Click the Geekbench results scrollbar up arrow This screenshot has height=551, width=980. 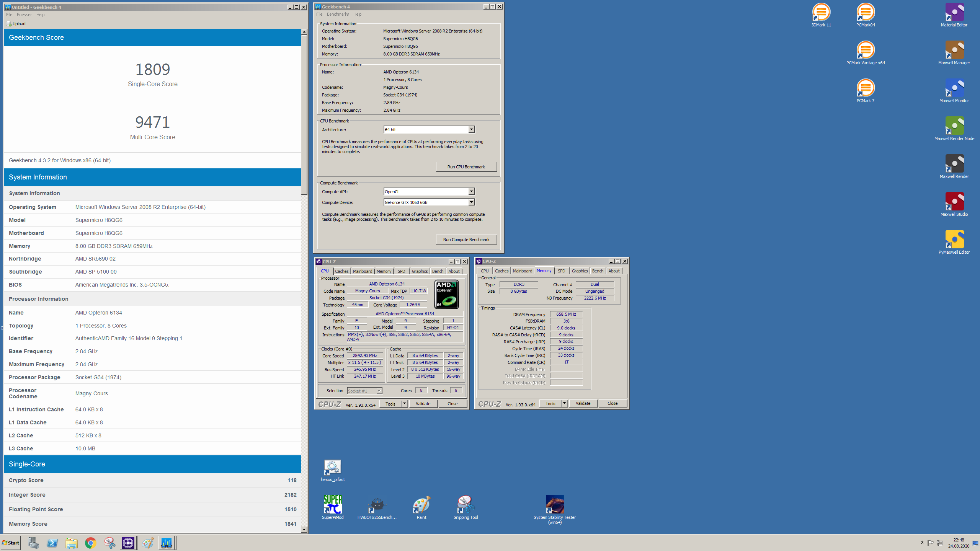(x=304, y=32)
